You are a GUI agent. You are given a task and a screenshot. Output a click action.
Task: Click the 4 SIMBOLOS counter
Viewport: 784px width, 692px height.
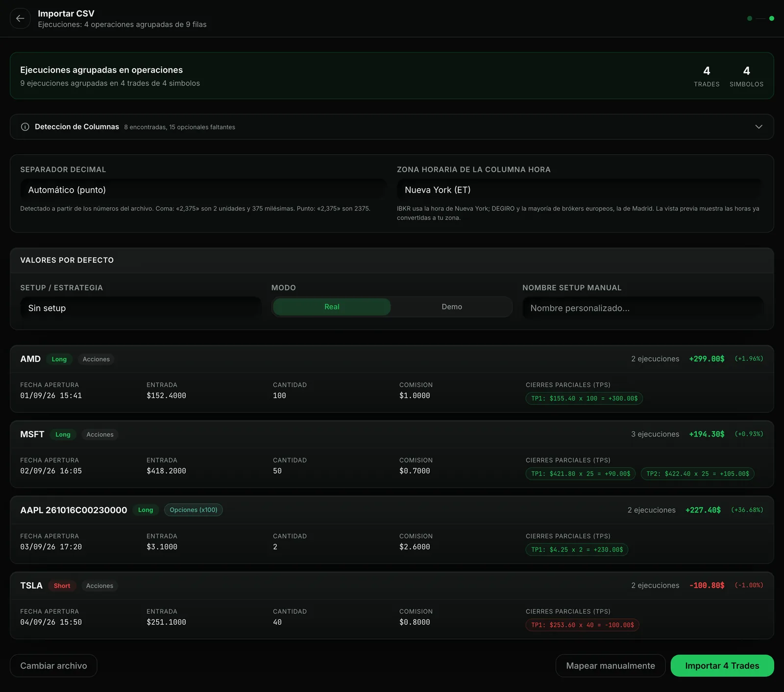click(x=746, y=76)
